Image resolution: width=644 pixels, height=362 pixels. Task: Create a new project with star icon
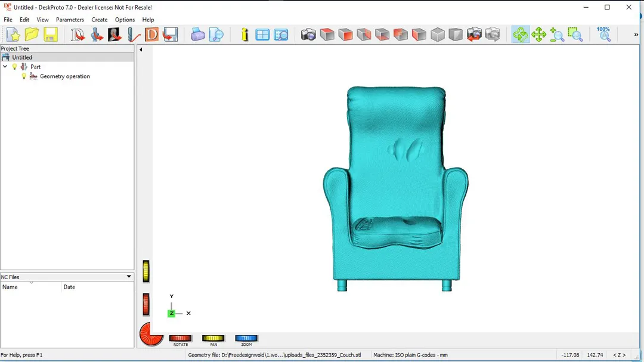point(13,35)
